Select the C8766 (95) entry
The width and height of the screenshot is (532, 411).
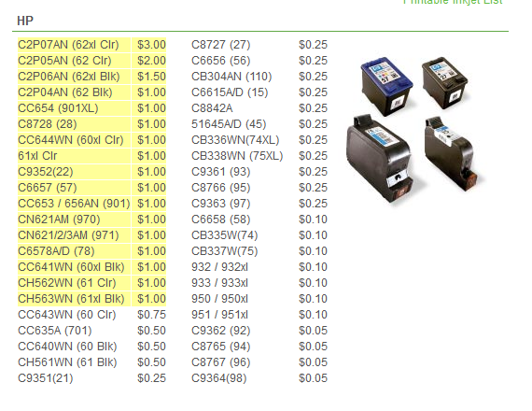pos(221,188)
